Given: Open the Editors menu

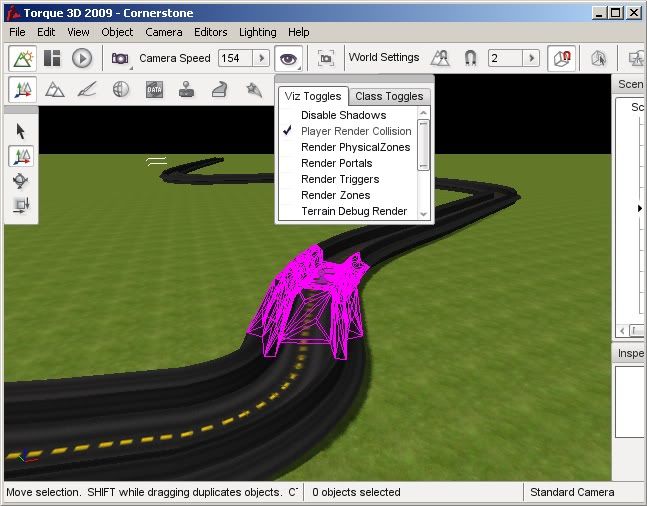Looking at the screenshot, I should coord(210,32).
